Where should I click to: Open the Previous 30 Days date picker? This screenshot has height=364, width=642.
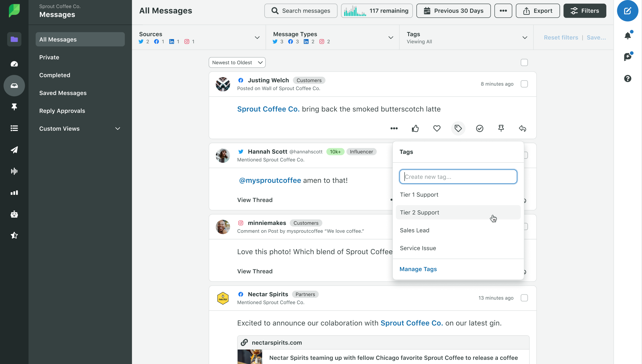point(454,11)
